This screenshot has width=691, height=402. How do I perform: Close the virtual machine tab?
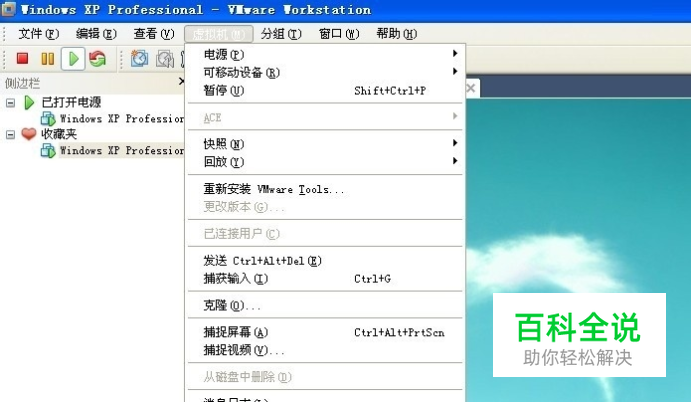pos(471,88)
